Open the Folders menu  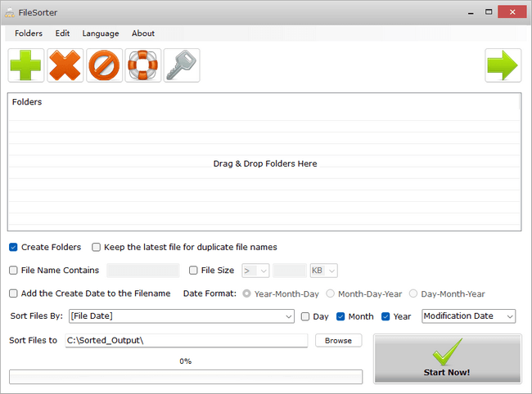tap(29, 34)
